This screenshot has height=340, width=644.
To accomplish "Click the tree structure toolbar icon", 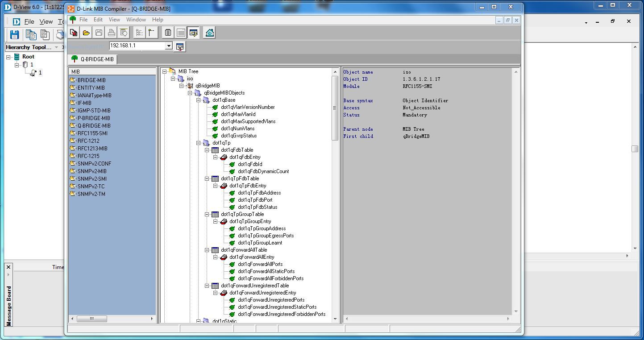I will (139, 33).
